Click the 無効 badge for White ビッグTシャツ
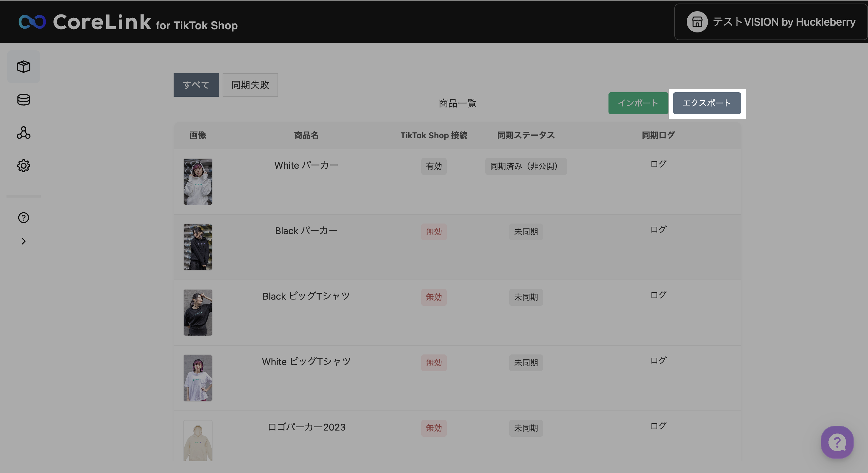 tap(434, 363)
